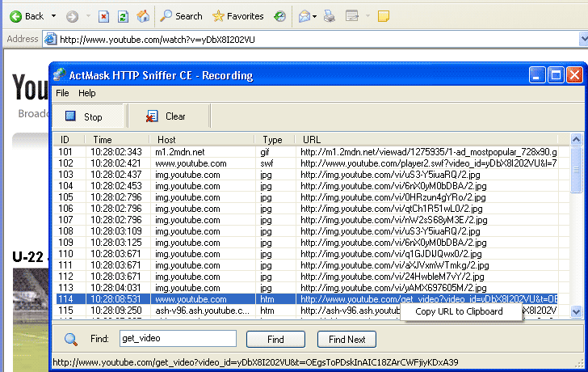Sort the list by Host column header
588x372 pixels.
(202, 140)
